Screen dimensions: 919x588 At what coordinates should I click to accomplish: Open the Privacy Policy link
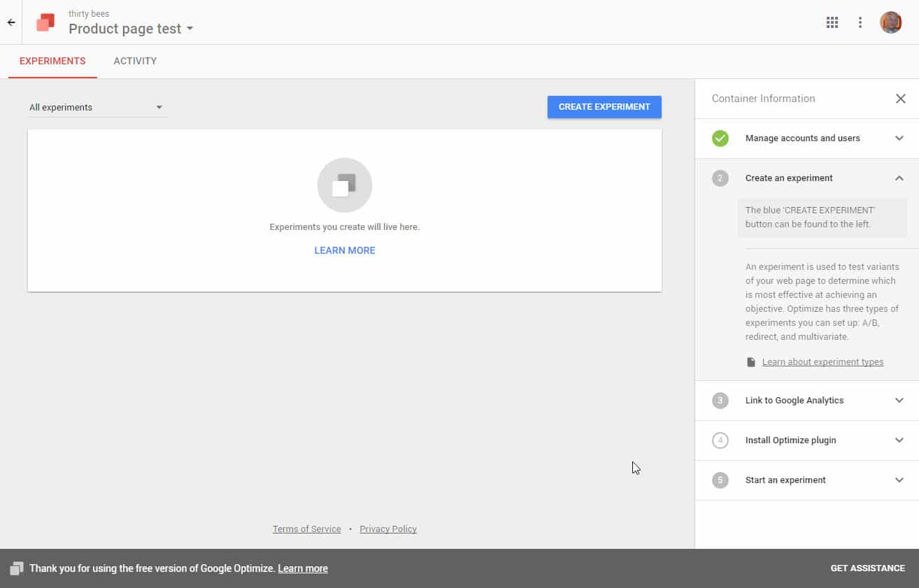pyautogui.click(x=388, y=529)
